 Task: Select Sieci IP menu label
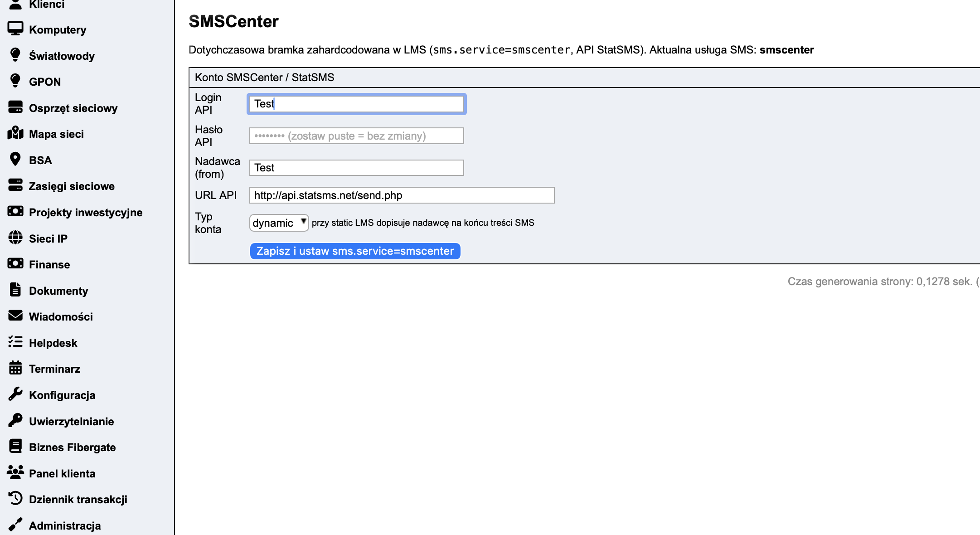click(x=48, y=238)
